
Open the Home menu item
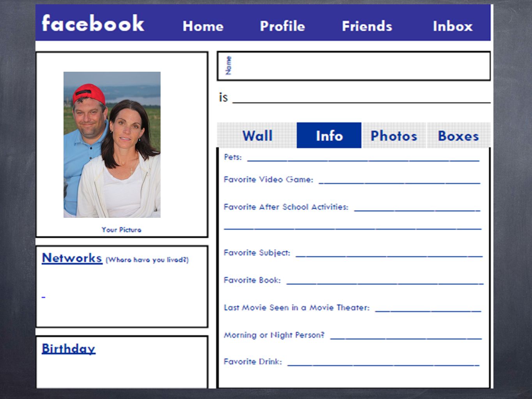click(203, 26)
